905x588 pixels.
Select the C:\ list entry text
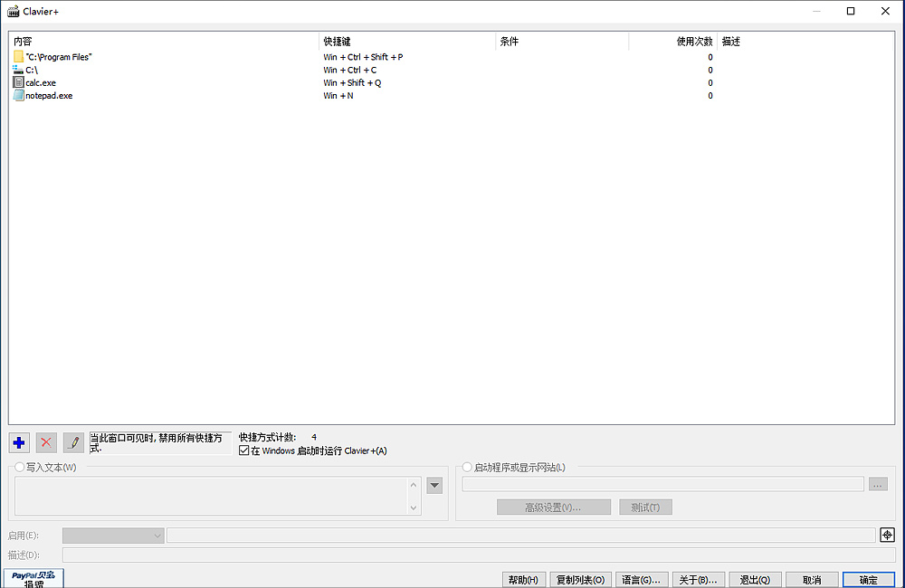32,70
